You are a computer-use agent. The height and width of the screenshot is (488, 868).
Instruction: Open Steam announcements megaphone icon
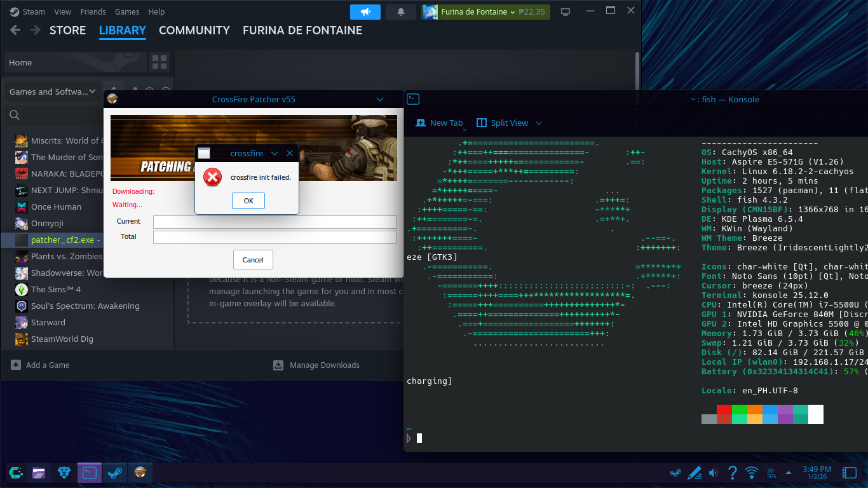[365, 12]
